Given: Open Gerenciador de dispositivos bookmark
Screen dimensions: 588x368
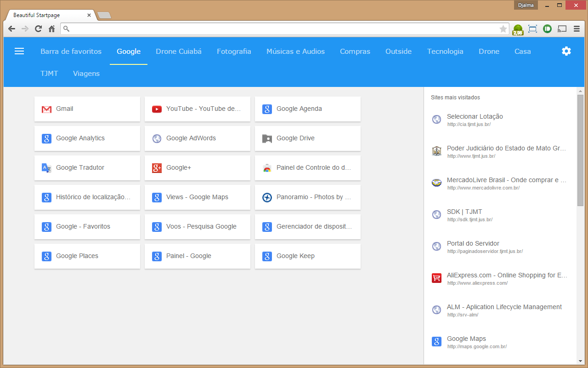Looking at the screenshot, I should (308, 227).
